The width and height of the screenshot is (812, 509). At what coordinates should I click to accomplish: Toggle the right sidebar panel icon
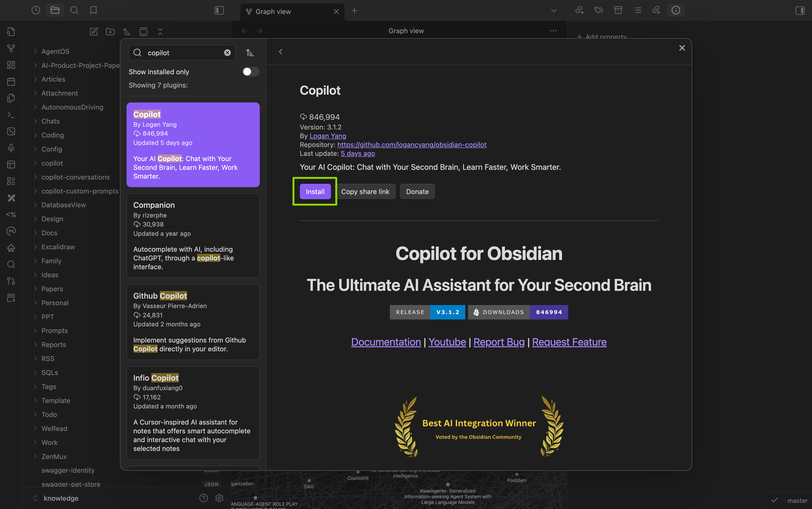(800, 10)
